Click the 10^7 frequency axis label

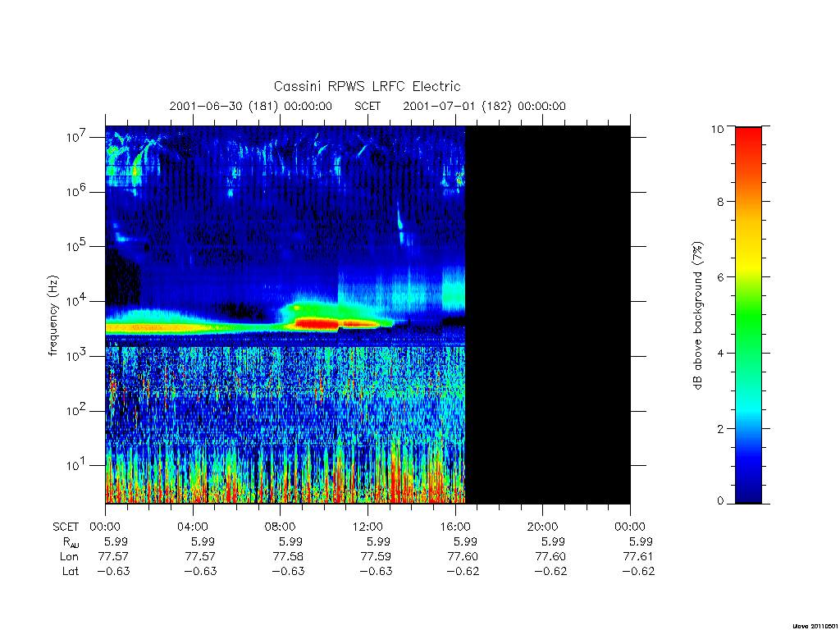coord(78,137)
